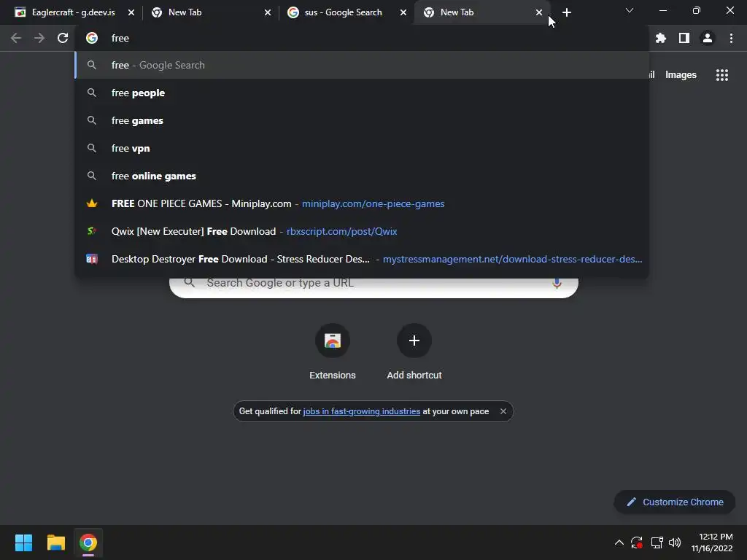Open Chrome's three-dot menu
The height and width of the screenshot is (560, 747).
tap(731, 38)
